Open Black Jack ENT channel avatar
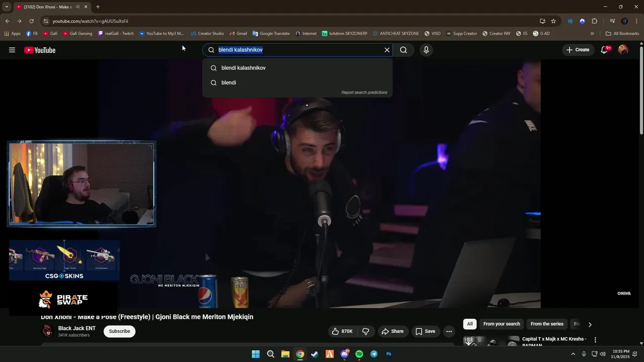Screen dimensions: 644x362 point(47,331)
